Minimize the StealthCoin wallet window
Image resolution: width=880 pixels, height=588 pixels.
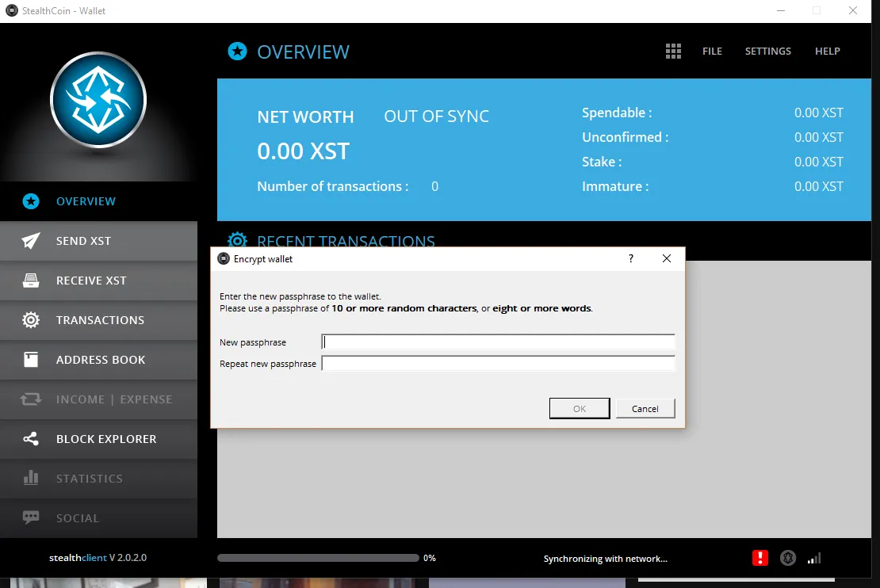click(781, 10)
